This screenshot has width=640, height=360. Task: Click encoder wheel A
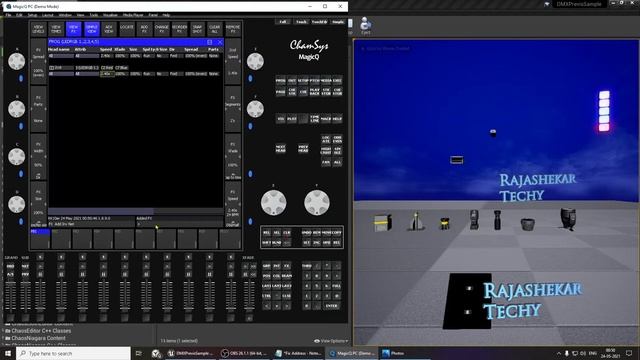[x=17, y=61]
